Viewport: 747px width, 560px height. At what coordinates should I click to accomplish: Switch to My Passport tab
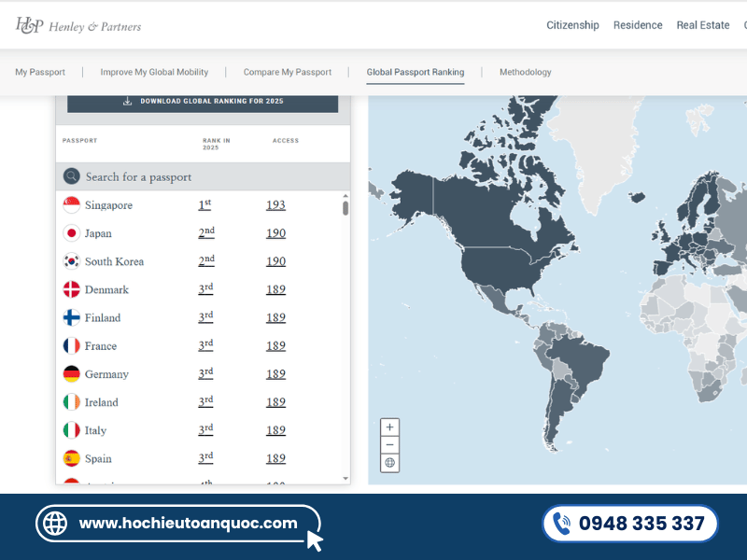click(40, 72)
